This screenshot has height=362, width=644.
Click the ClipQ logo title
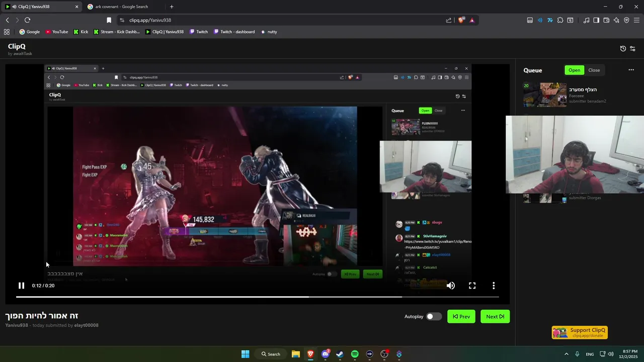(17, 46)
